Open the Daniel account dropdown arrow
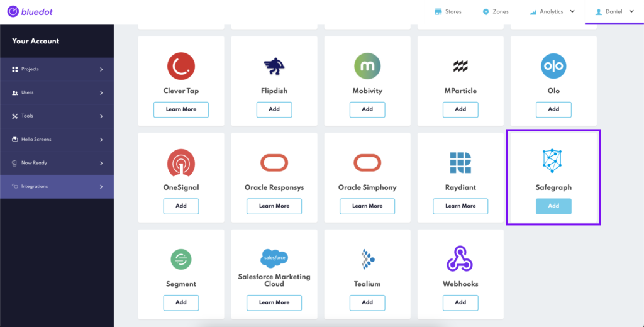The height and width of the screenshot is (327, 644). coord(631,11)
